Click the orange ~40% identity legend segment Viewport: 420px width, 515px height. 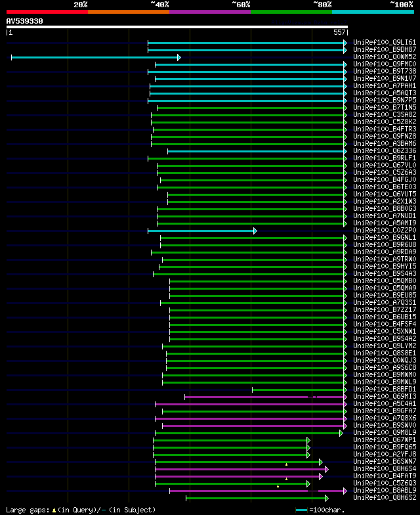129,12
